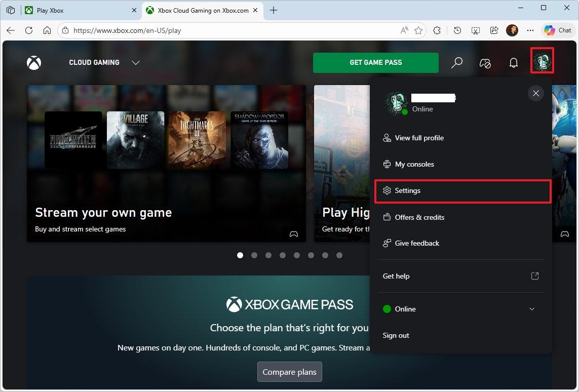Click profile avatar inside flyout
The height and width of the screenshot is (392, 579).
(396, 104)
